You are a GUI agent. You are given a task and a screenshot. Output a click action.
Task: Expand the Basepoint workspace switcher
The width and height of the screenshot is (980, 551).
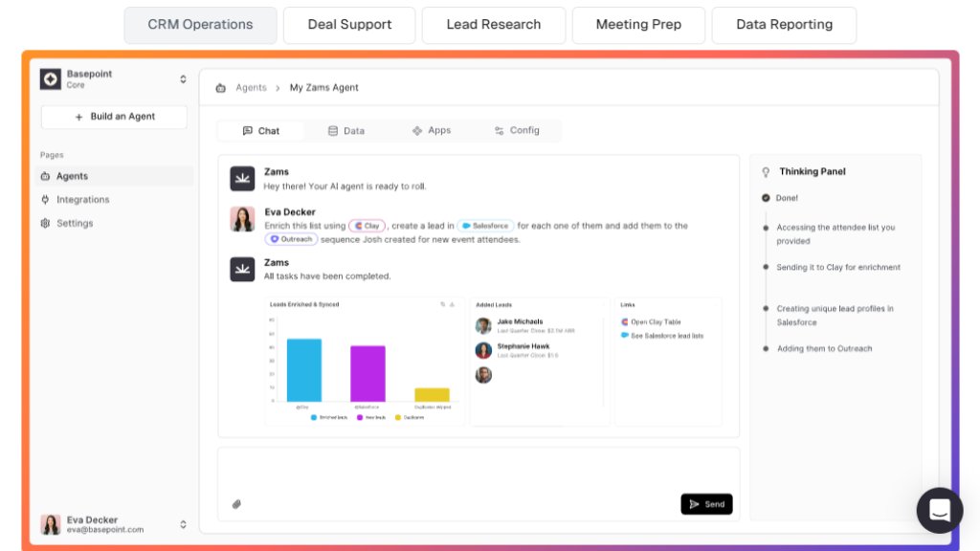coord(183,79)
